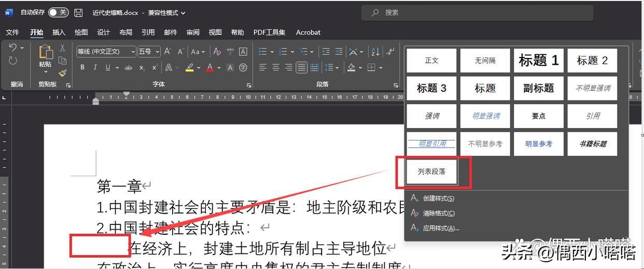Open font dialog launcher in 字体 group
This screenshot has width=644, height=269.
click(249, 85)
